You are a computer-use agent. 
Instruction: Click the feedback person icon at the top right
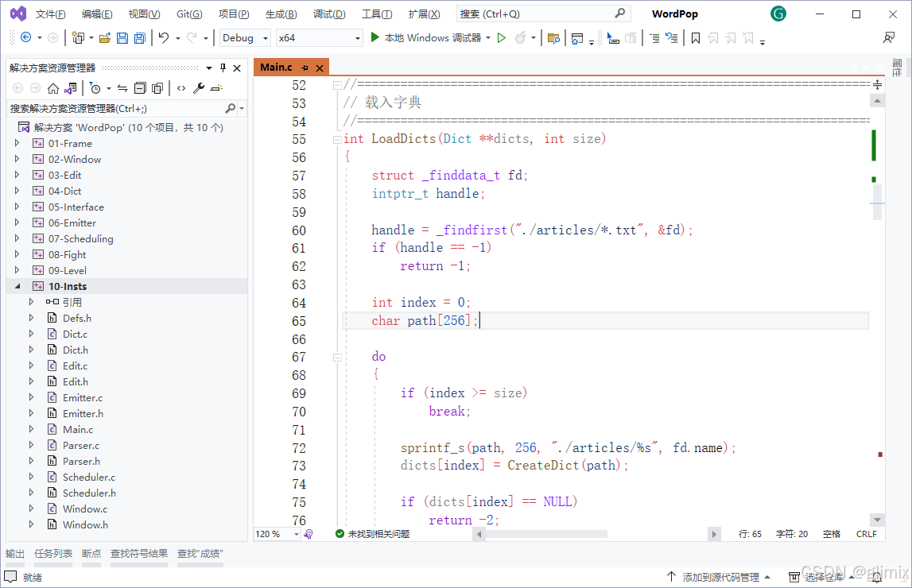[889, 38]
